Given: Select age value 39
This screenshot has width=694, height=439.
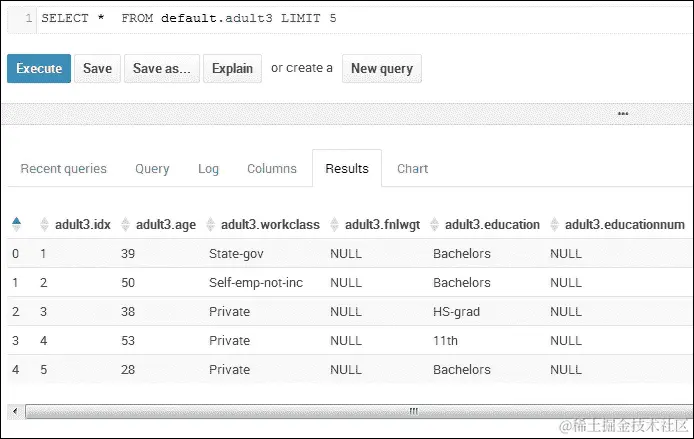Looking at the screenshot, I should 128,254.
